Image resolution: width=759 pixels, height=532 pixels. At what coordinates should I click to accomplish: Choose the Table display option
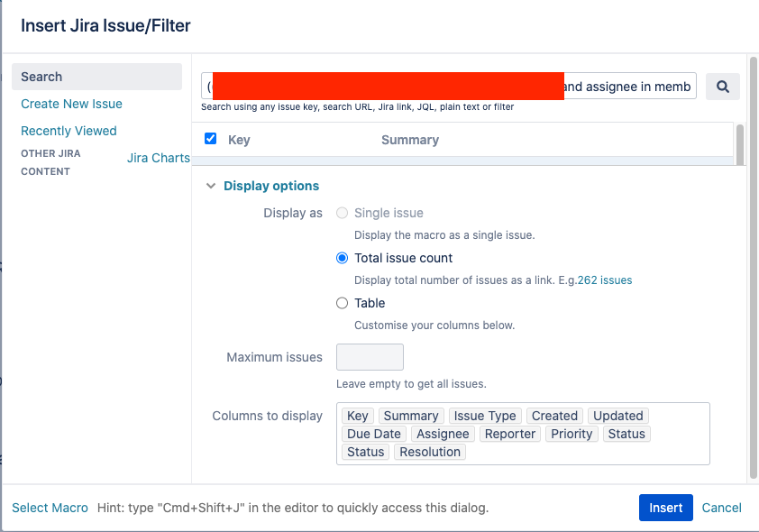(x=342, y=303)
